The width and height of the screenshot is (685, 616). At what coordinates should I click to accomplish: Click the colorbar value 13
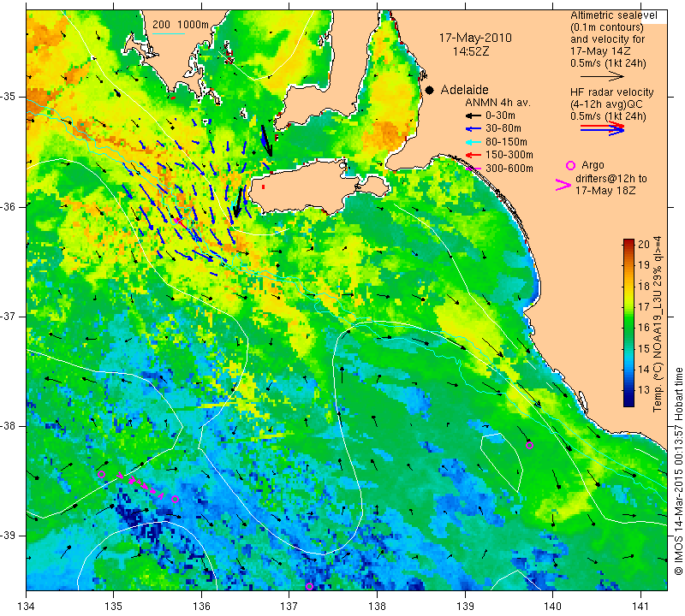(644, 390)
